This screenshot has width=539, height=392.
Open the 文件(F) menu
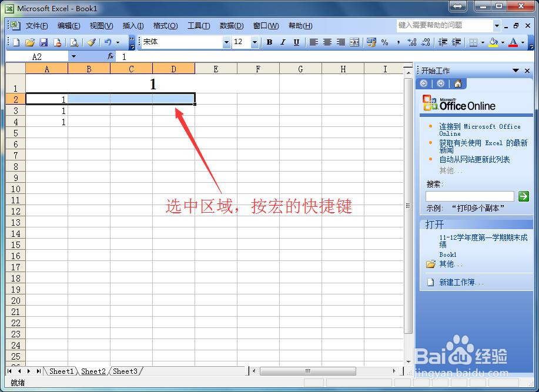click(37, 26)
